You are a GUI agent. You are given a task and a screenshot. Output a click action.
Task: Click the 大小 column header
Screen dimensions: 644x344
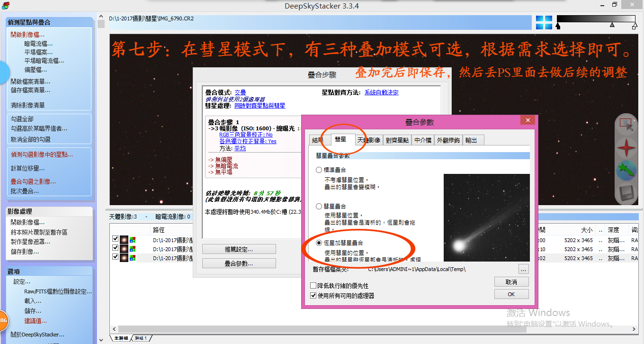point(587,230)
